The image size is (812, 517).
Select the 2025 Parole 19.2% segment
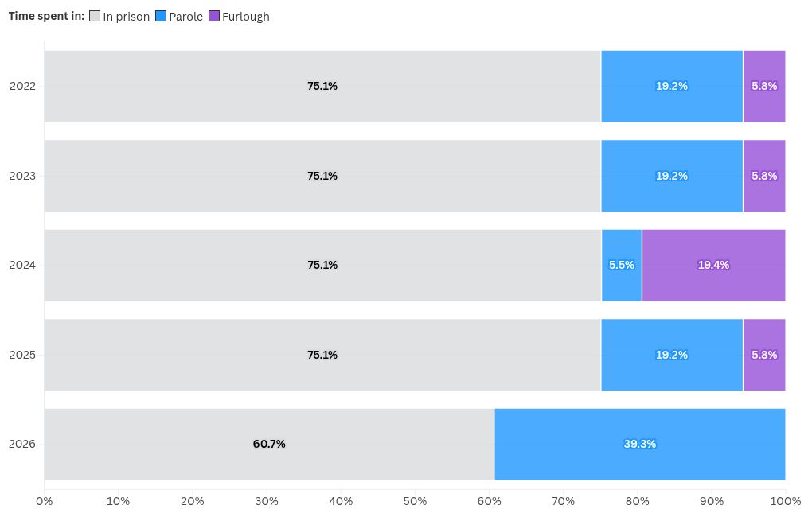672,355
